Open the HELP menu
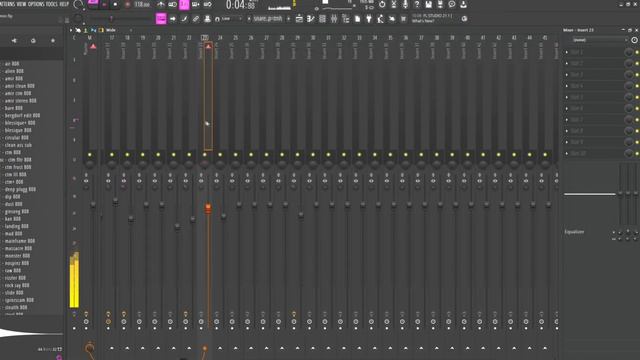Screen dimensions: 640x360 [x=64, y=4]
